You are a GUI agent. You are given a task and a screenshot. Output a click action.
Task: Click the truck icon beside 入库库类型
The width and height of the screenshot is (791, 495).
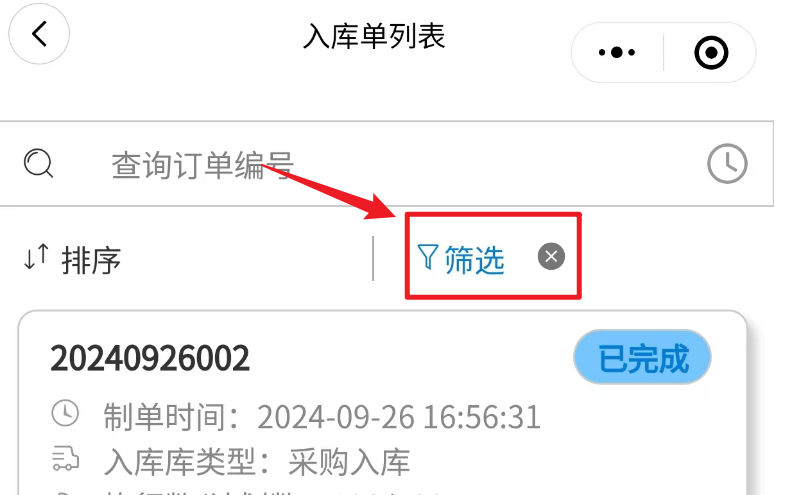[66, 459]
